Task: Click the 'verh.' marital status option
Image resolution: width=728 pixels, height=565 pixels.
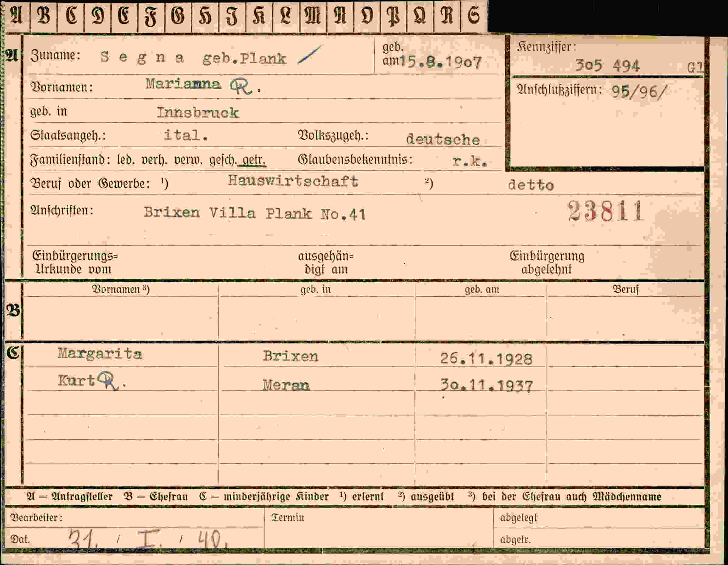Action: coord(155,160)
